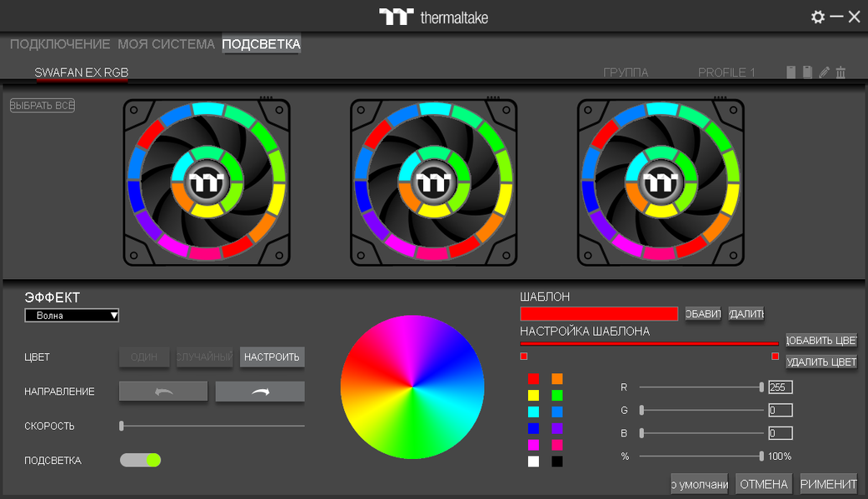Click the G value input field

[x=781, y=411]
